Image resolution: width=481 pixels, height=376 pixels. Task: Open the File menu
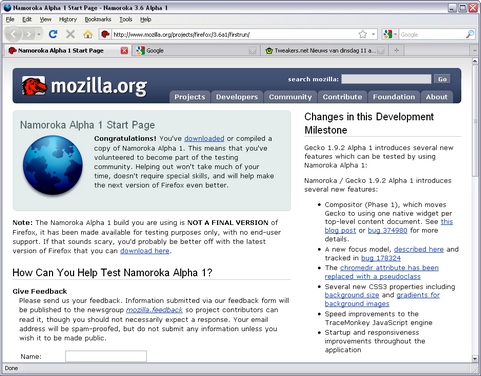[10, 19]
